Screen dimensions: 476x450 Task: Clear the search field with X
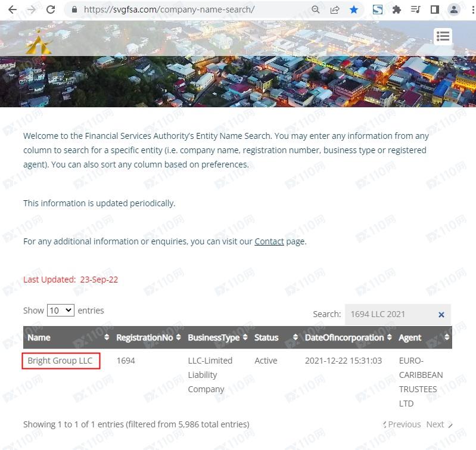click(441, 315)
